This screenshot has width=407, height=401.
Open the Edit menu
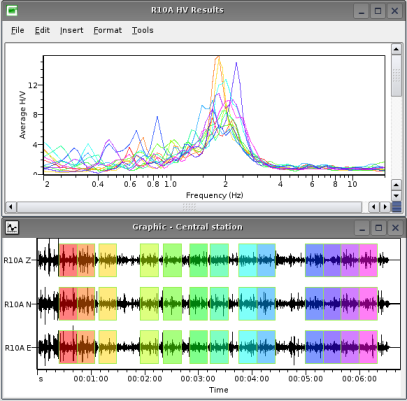42,30
